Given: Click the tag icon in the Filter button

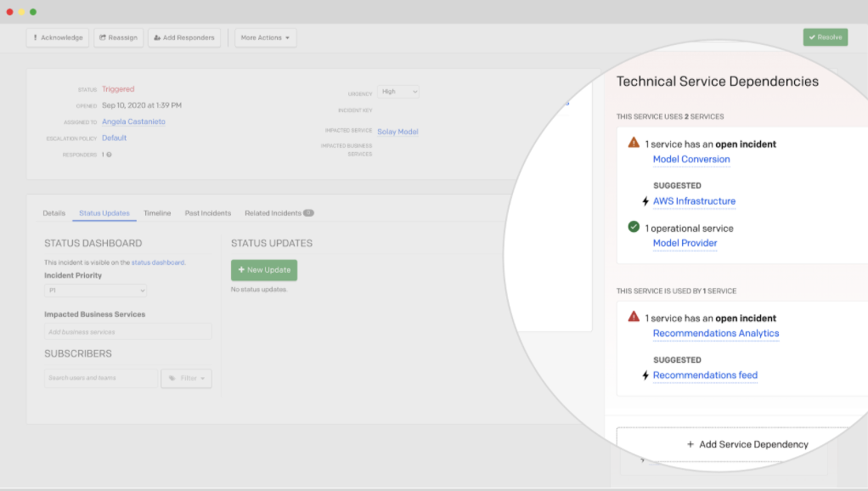Looking at the screenshot, I should point(172,378).
